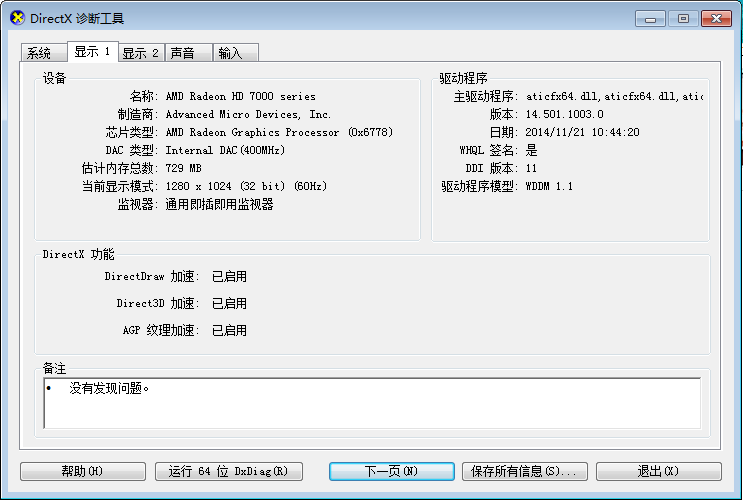Select the 显示 1 tab

point(93,51)
